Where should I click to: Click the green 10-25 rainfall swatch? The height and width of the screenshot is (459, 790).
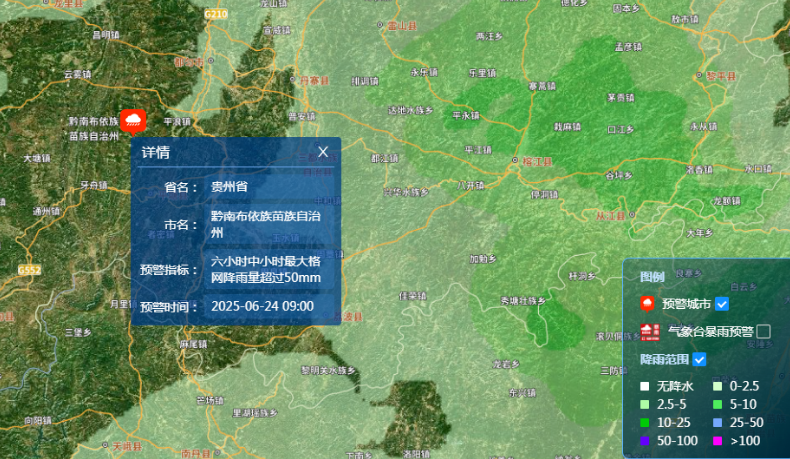point(646,422)
